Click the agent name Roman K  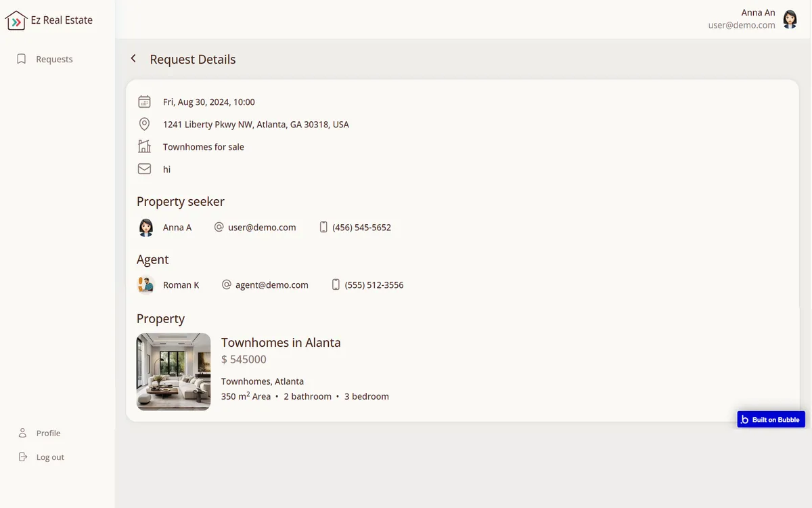(181, 285)
